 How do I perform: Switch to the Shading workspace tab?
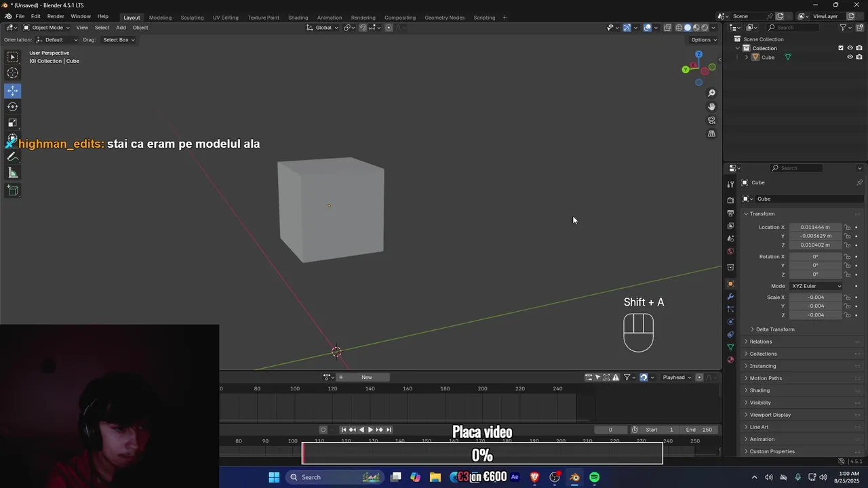coord(298,17)
